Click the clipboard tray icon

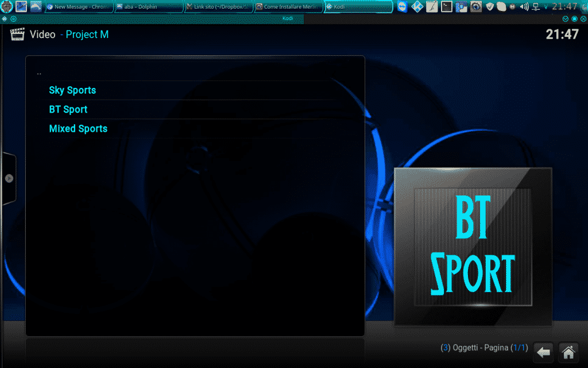[501, 6]
